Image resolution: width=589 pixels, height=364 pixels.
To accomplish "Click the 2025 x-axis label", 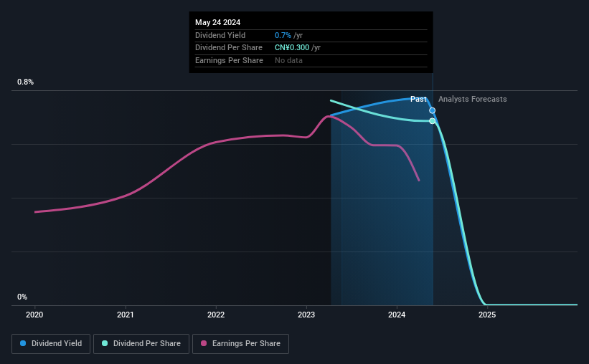I will [487, 315].
